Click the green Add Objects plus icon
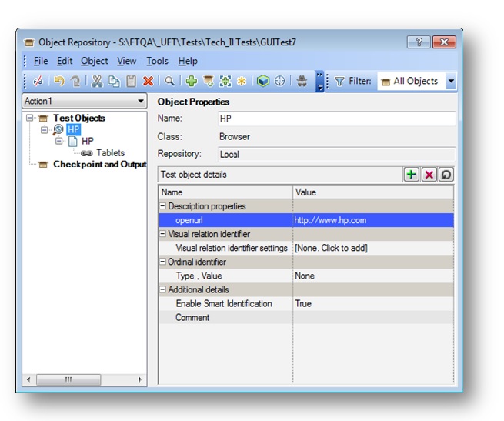 point(192,82)
